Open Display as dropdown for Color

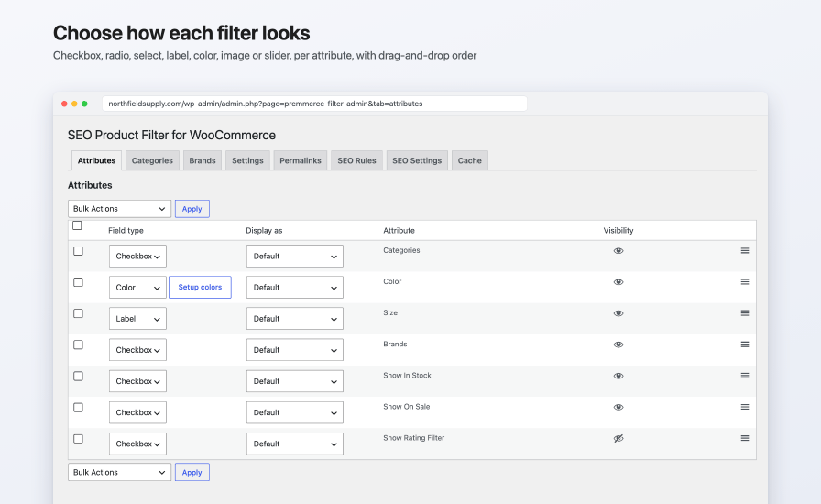click(295, 288)
